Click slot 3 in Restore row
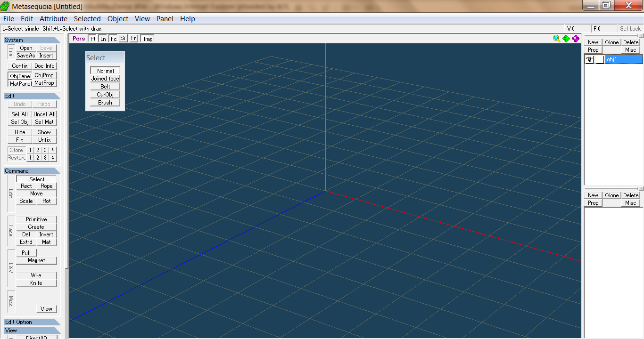The height and width of the screenshot is (339, 644). tap(45, 158)
